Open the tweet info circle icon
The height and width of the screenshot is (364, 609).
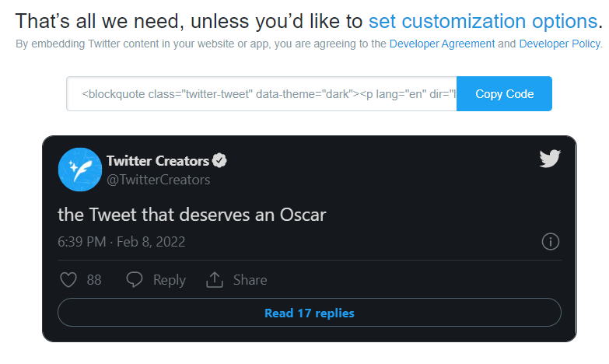(x=550, y=242)
